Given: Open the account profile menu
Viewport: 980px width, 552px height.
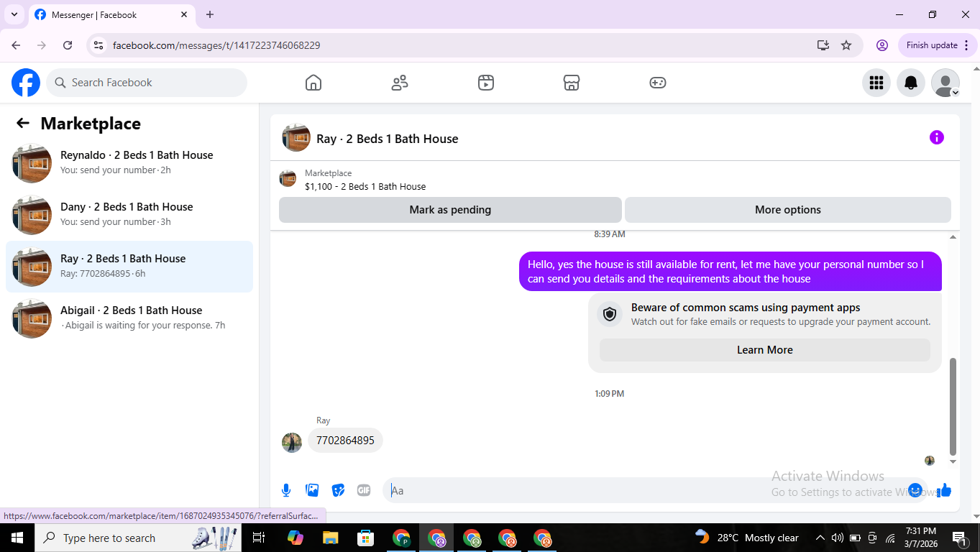Looking at the screenshot, I should 945,83.
